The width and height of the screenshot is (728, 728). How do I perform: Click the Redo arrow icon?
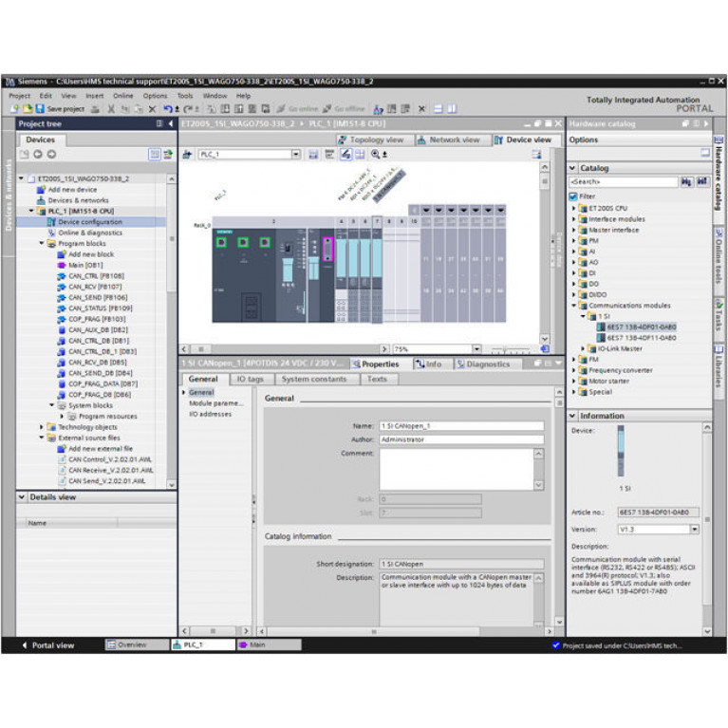pyautogui.click(x=188, y=109)
